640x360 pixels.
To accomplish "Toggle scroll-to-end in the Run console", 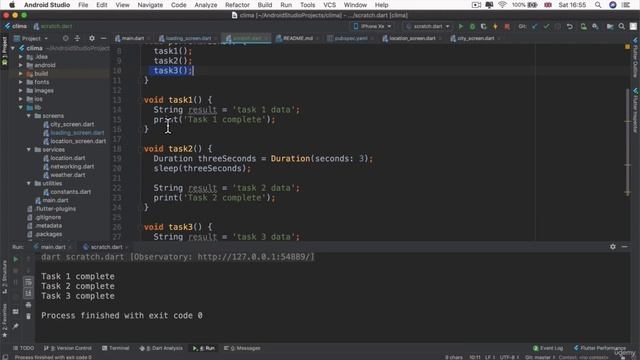I will pyautogui.click(x=28, y=293).
